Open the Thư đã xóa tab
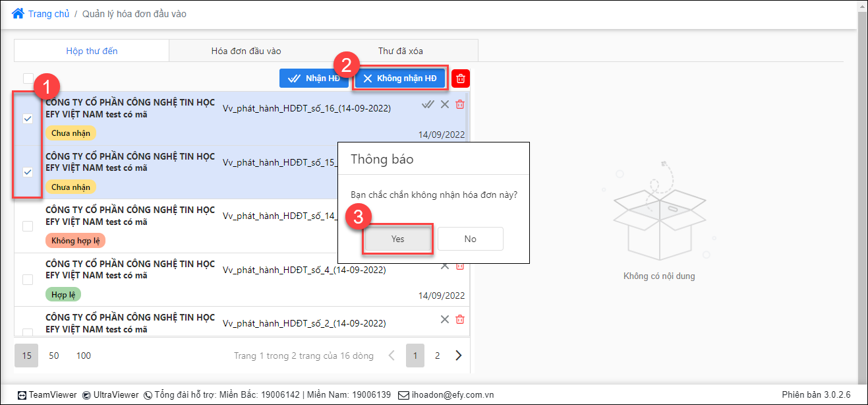Screen dimensions: 868x405 point(401,51)
